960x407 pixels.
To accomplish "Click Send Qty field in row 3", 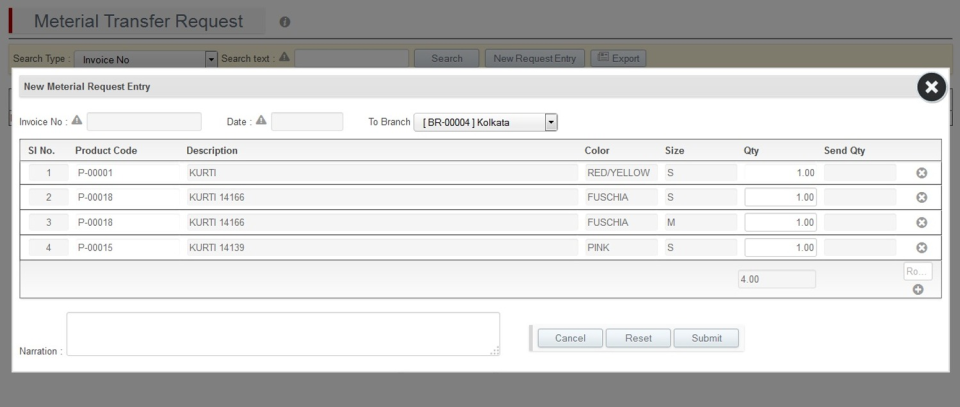I will (x=860, y=222).
